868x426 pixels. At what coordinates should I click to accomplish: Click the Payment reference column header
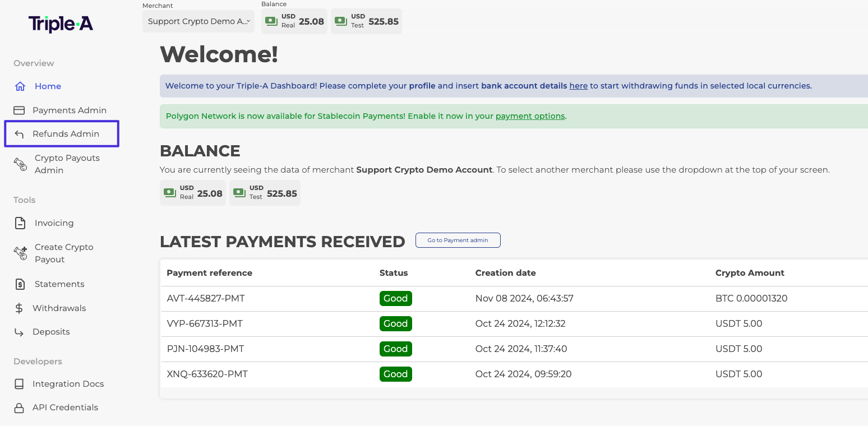[209, 273]
